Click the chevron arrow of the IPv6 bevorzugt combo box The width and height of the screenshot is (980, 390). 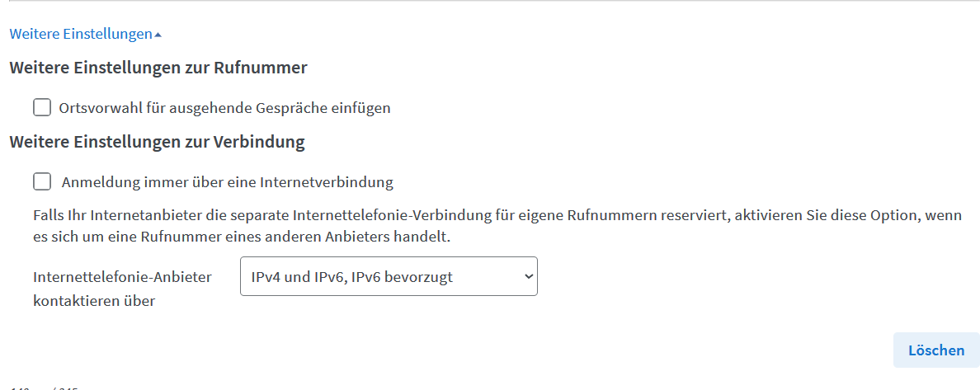tap(528, 276)
